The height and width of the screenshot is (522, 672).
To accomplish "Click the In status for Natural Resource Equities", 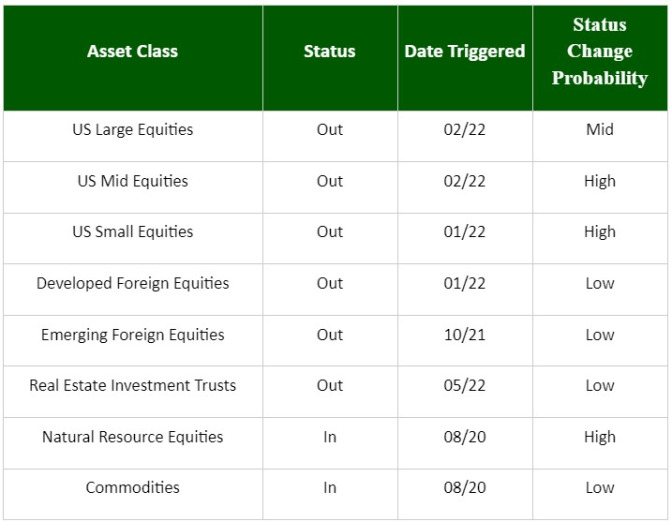I will pos(330,437).
